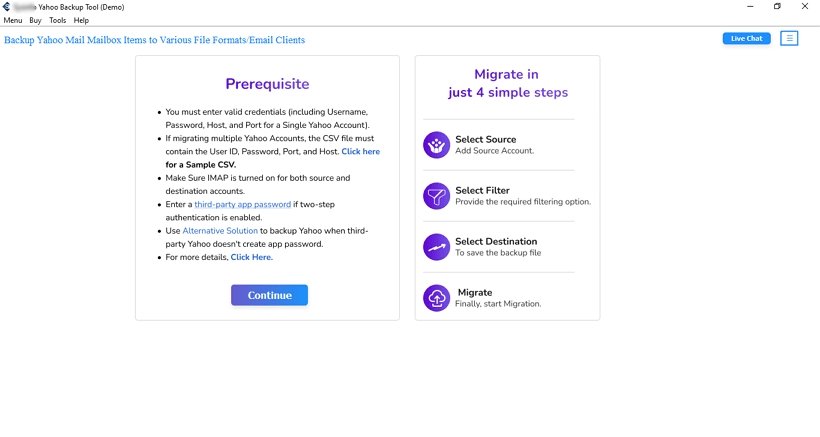Open the Help menu
Image resolution: width=820 pixels, height=437 pixels.
point(81,20)
